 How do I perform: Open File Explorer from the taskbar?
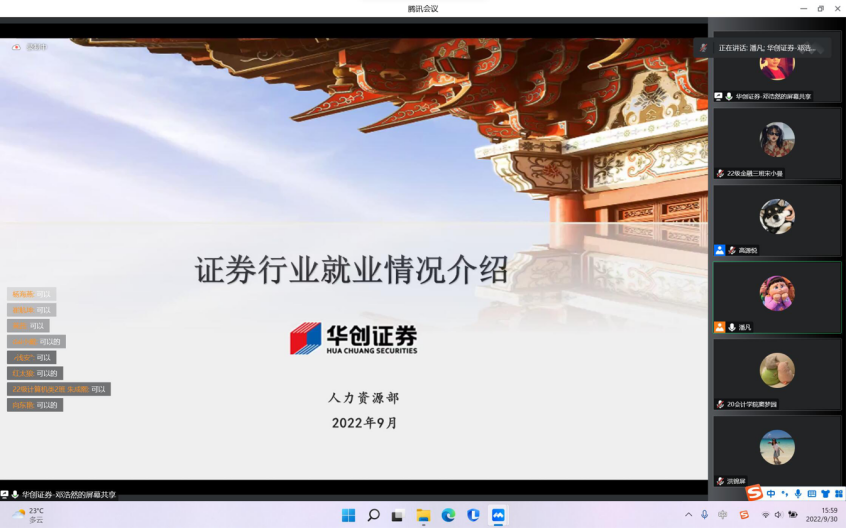click(x=423, y=515)
